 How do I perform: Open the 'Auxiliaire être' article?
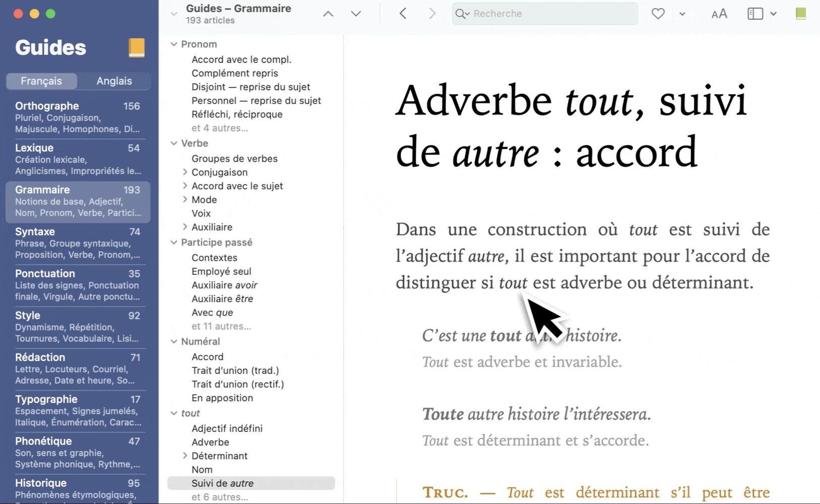pos(222,299)
